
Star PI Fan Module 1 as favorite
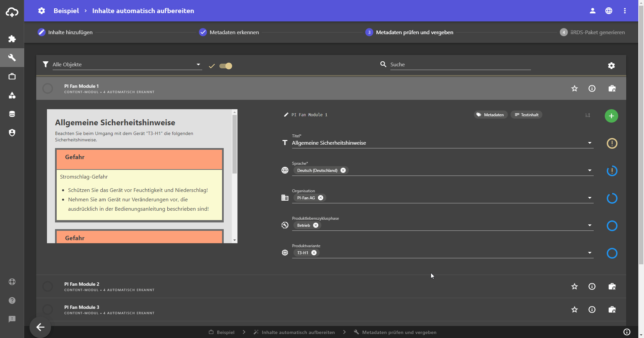click(575, 88)
